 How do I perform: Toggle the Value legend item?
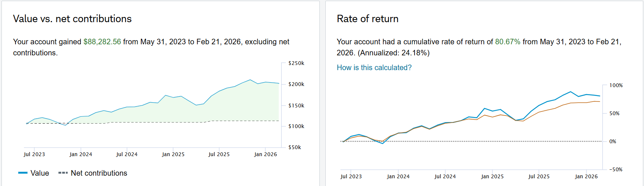point(39,173)
